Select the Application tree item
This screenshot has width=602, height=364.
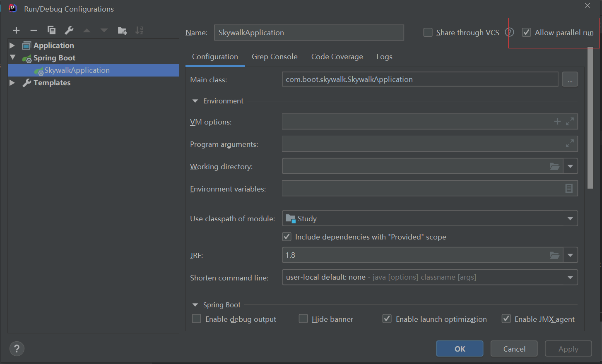(54, 45)
